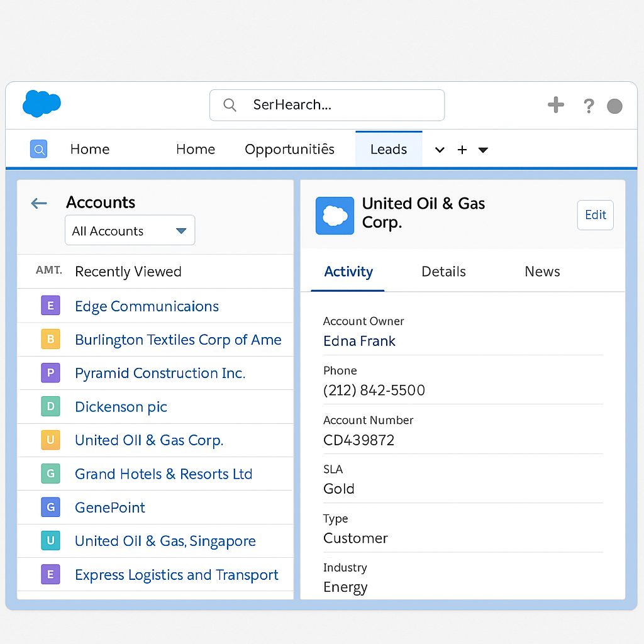This screenshot has height=644, width=644.
Task: Open the Home tab next to Opportunities
Action: [x=196, y=149]
